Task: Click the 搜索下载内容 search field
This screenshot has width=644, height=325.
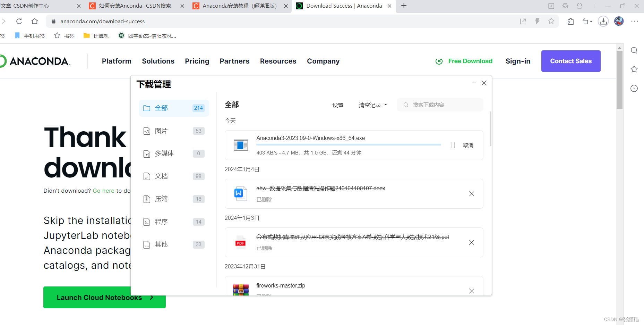Action: tap(440, 105)
